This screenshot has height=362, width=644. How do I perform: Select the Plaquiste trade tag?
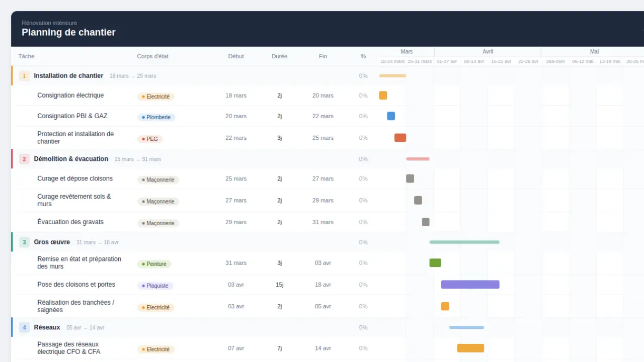[155, 286]
